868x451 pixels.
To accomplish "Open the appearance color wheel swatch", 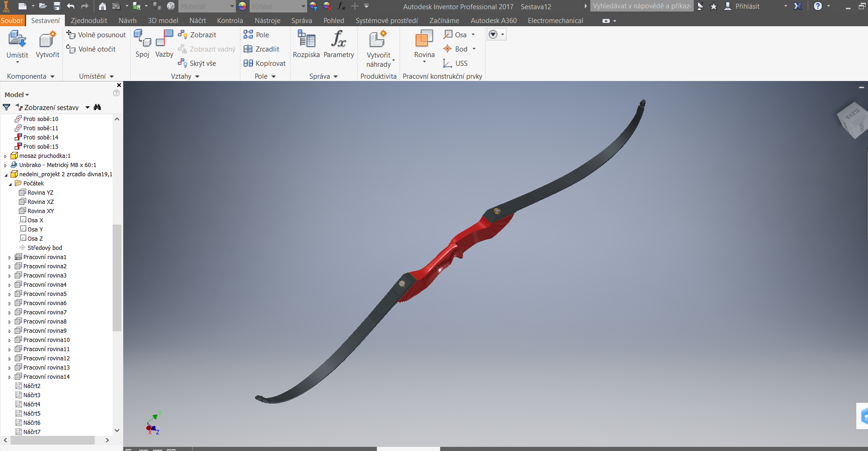I will tap(242, 6).
